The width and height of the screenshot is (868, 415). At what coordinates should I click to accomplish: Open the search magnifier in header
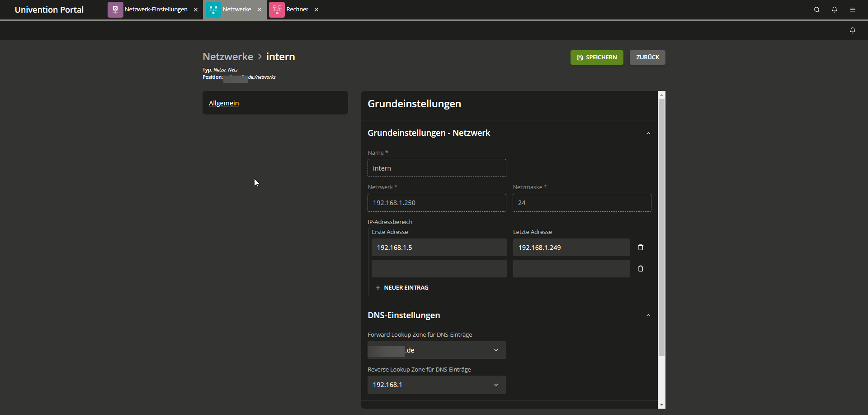click(817, 10)
